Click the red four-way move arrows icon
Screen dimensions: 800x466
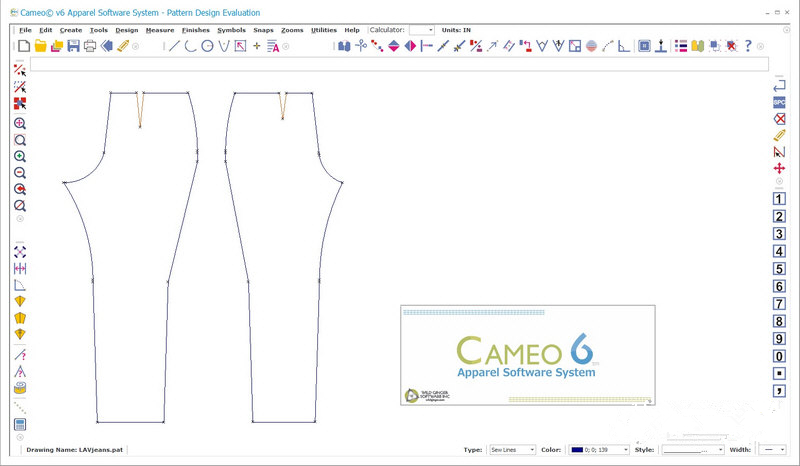tap(779, 168)
